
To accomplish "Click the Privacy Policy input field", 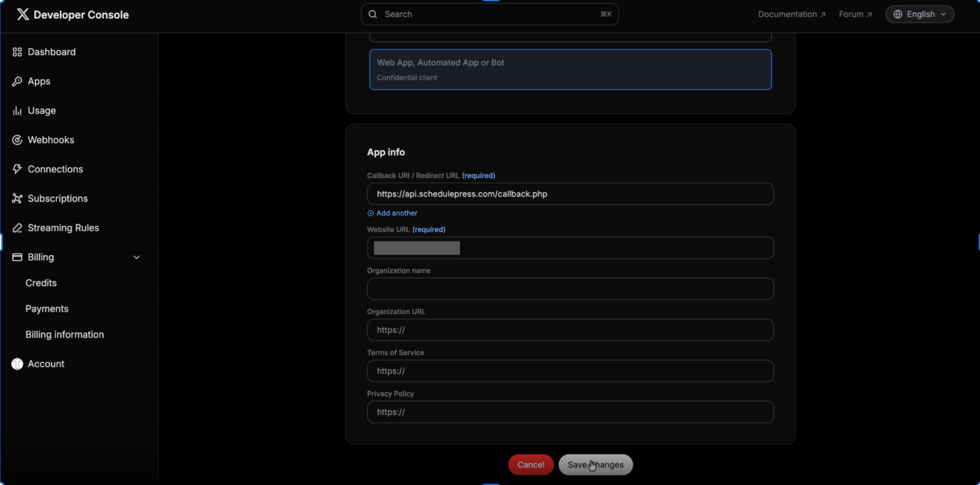I will [570, 412].
